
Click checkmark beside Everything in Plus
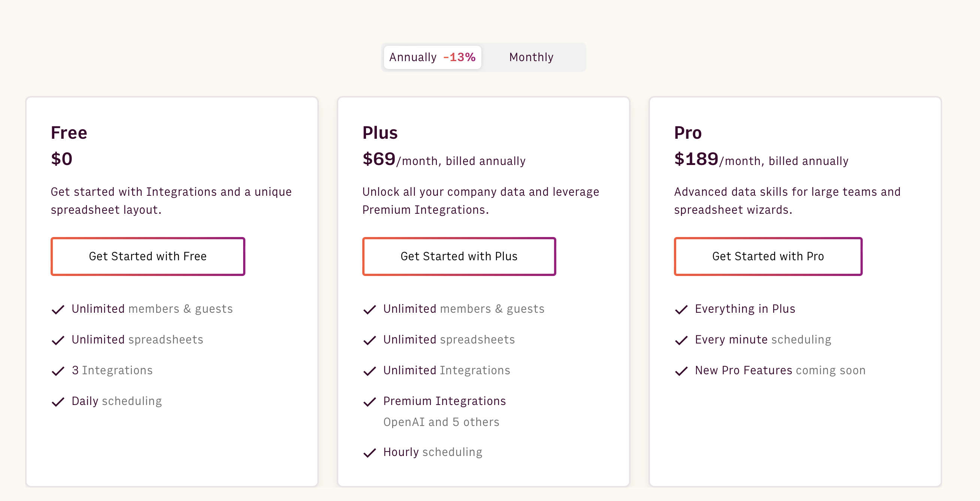pos(681,309)
